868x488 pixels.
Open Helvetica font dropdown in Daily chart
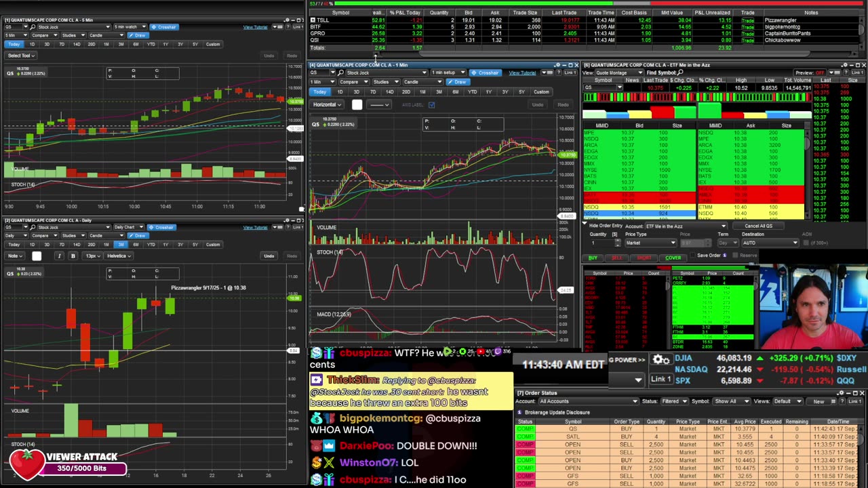click(119, 256)
